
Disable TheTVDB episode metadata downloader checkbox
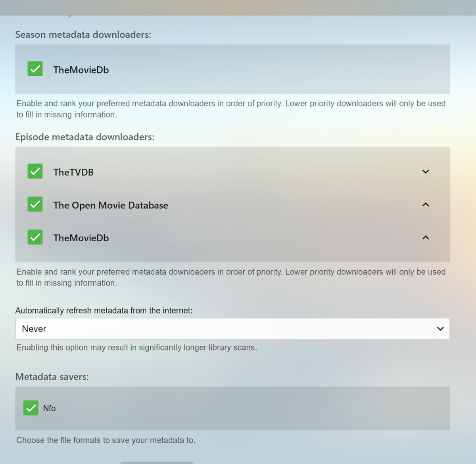coord(35,171)
